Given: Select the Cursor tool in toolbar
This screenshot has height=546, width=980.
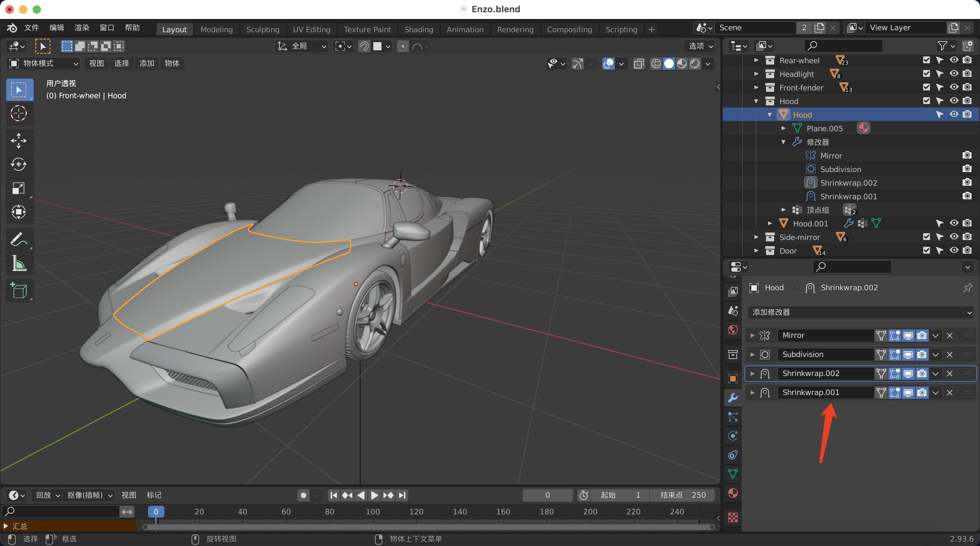Looking at the screenshot, I should click(x=18, y=113).
